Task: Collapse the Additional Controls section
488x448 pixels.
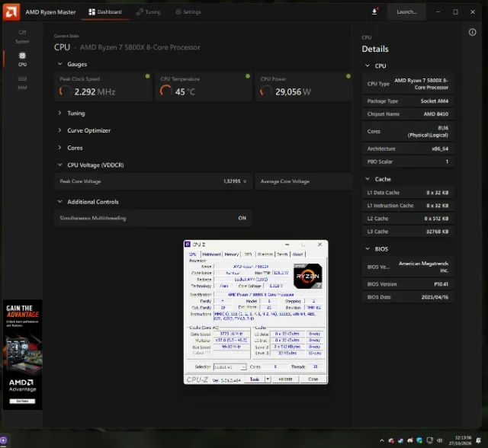Action: click(x=59, y=201)
